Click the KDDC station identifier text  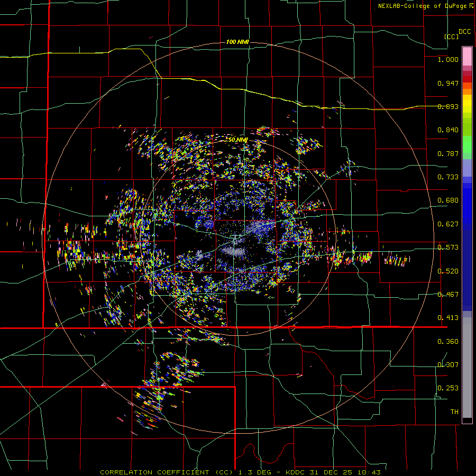click(296, 472)
